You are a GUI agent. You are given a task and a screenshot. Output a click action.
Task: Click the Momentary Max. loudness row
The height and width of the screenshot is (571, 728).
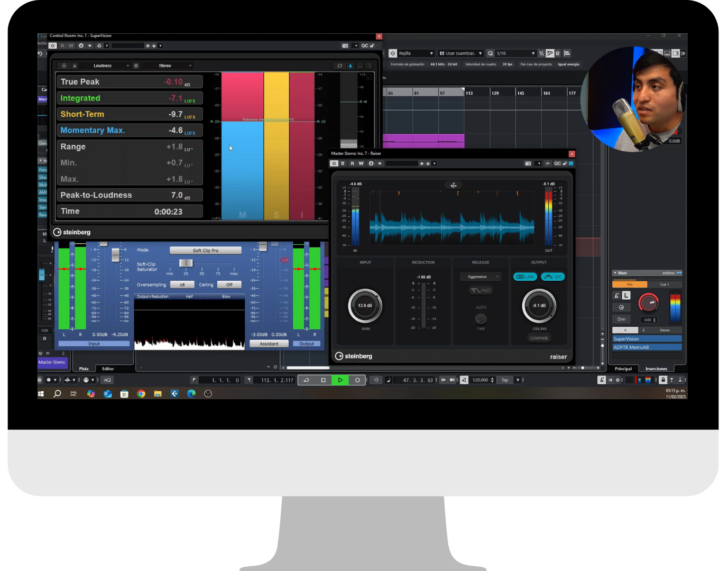[130, 131]
